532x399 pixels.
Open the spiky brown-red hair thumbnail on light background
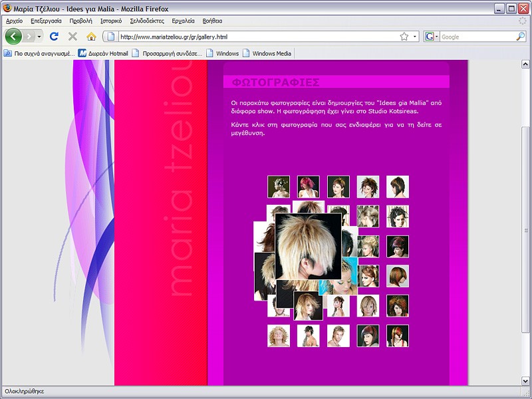tap(368, 187)
